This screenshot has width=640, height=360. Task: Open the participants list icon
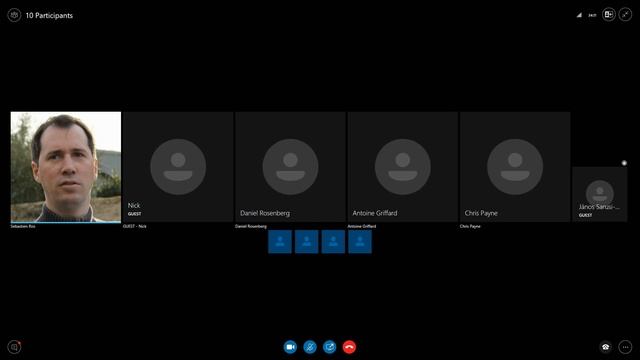click(14, 15)
